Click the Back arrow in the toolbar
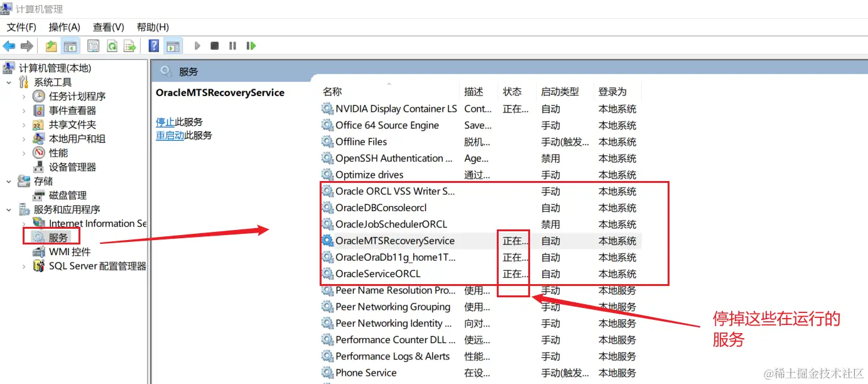This screenshot has height=384, width=868. tap(9, 46)
